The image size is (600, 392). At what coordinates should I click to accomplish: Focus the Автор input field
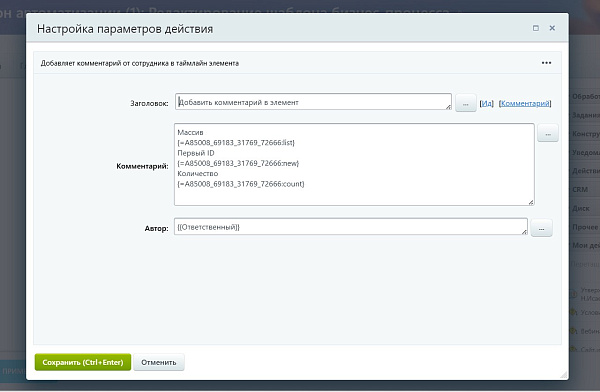pos(351,227)
